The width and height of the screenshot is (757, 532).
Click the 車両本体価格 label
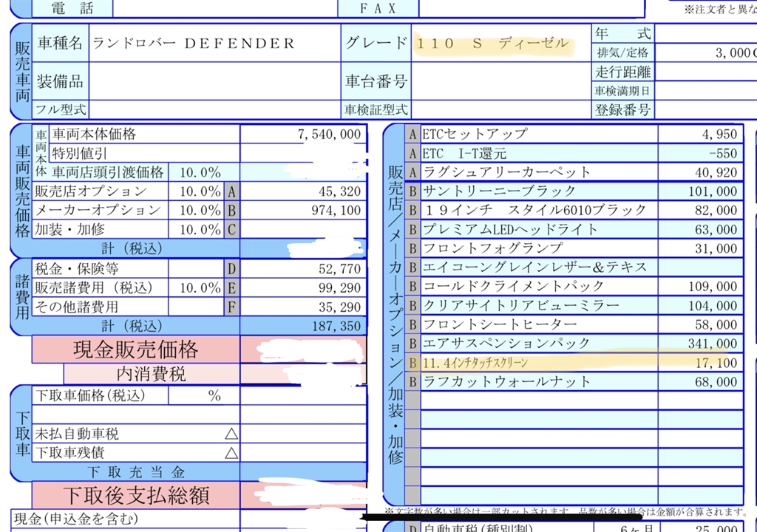(x=95, y=134)
